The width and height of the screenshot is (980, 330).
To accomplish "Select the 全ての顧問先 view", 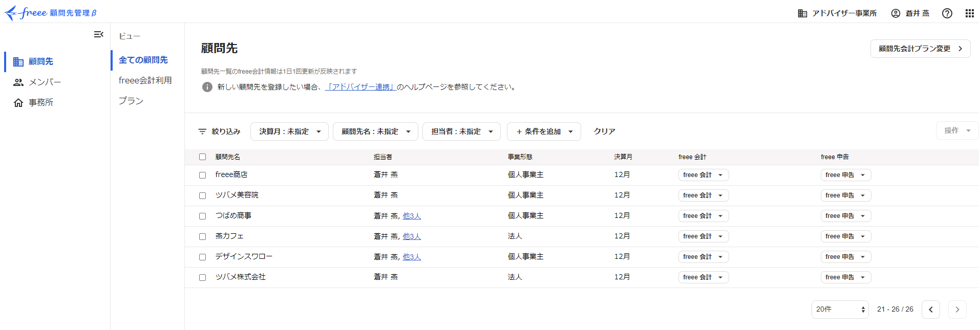I will (143, 60).
